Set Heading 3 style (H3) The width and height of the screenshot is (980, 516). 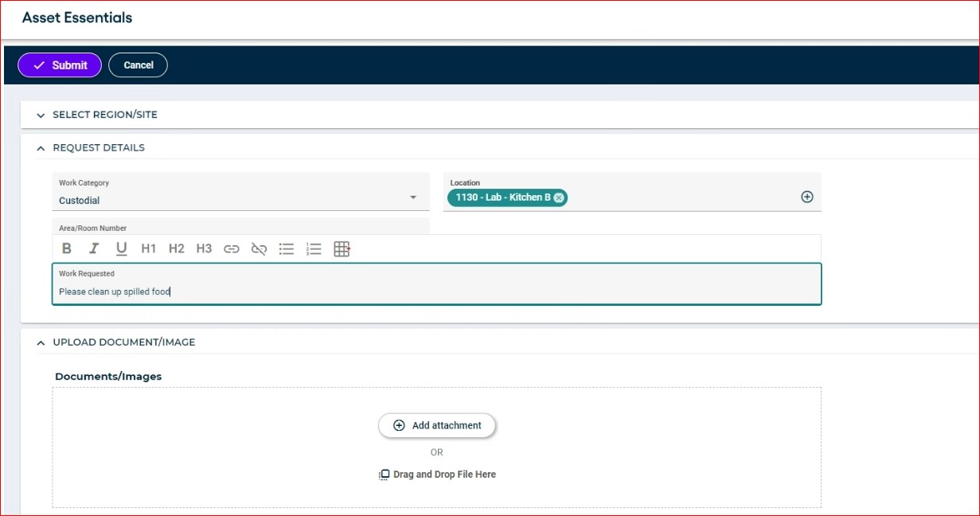[x=204, y=248]
